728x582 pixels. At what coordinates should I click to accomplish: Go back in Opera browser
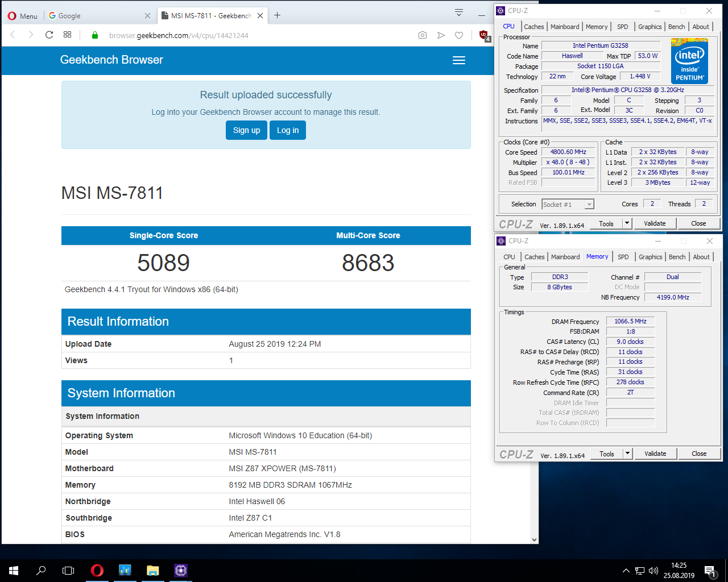coord(13,35)
